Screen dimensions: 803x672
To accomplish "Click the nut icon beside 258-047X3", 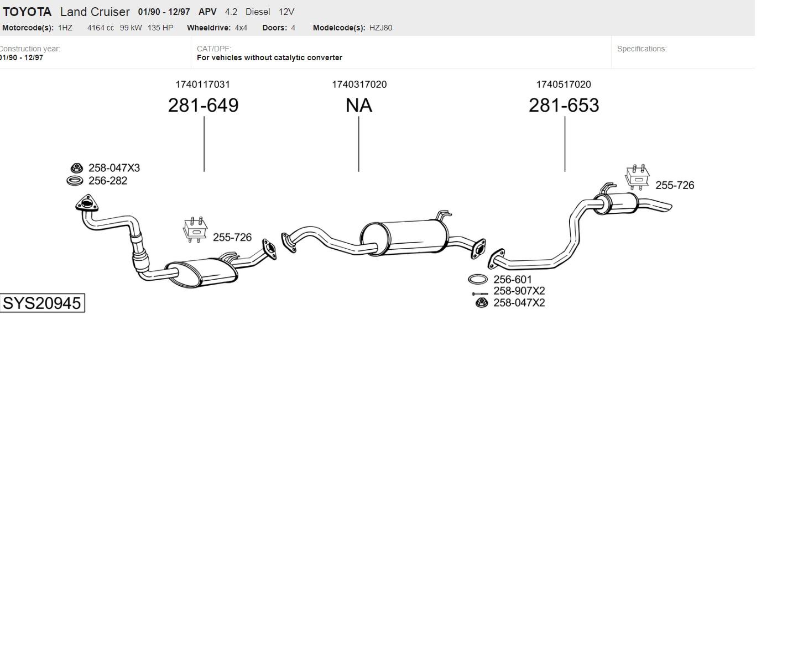I will [x=77, y=168].
